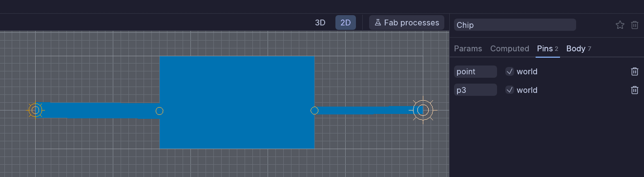Select the thick blue trace on the left
The height and width of the screenshot is (177, 644).
coord(98,111)
